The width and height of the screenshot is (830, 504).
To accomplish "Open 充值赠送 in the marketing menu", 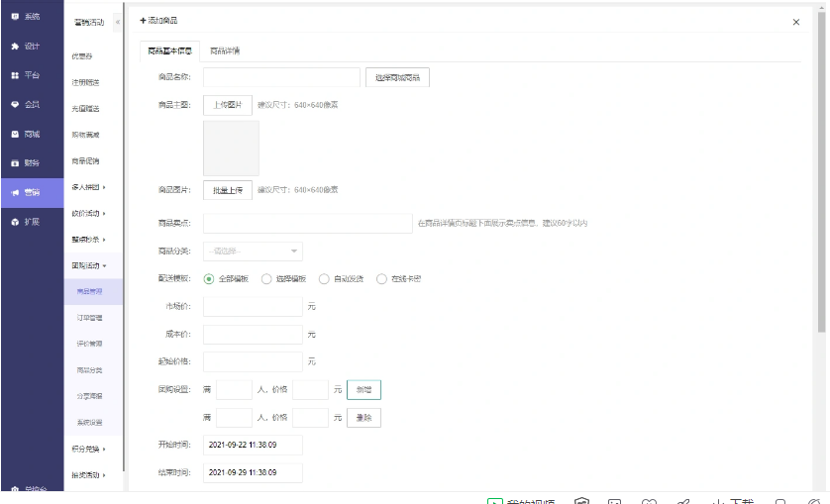I will [x=85, y=109].
